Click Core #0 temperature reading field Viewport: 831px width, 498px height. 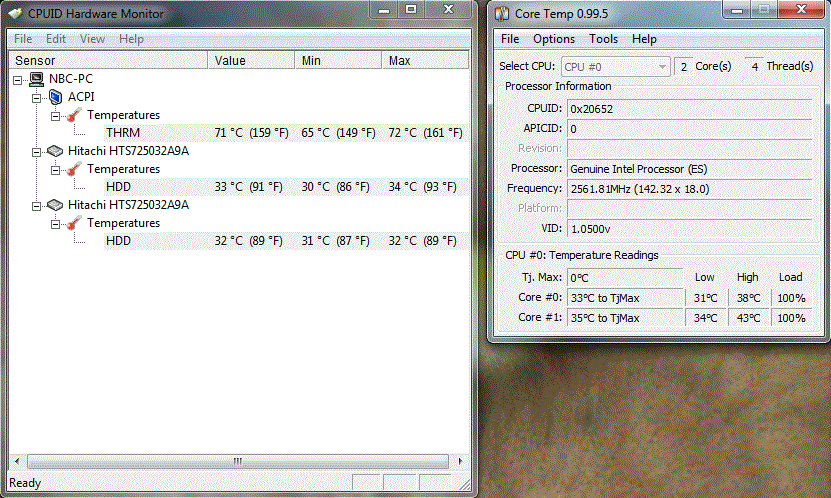pos(625,298)
